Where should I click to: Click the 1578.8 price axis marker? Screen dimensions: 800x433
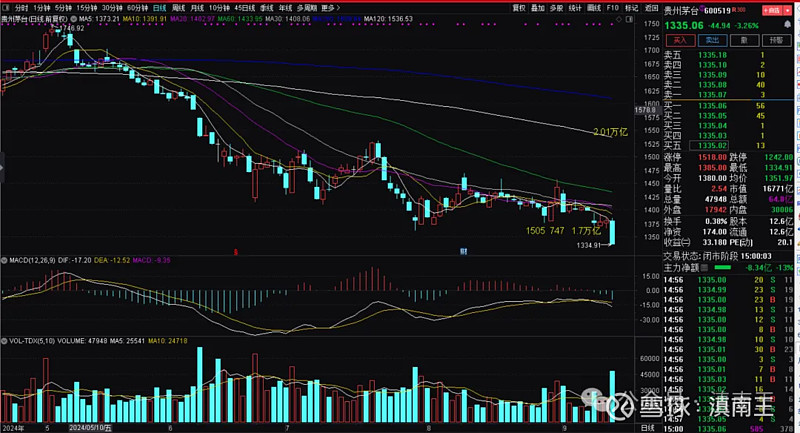coord(645,110)
